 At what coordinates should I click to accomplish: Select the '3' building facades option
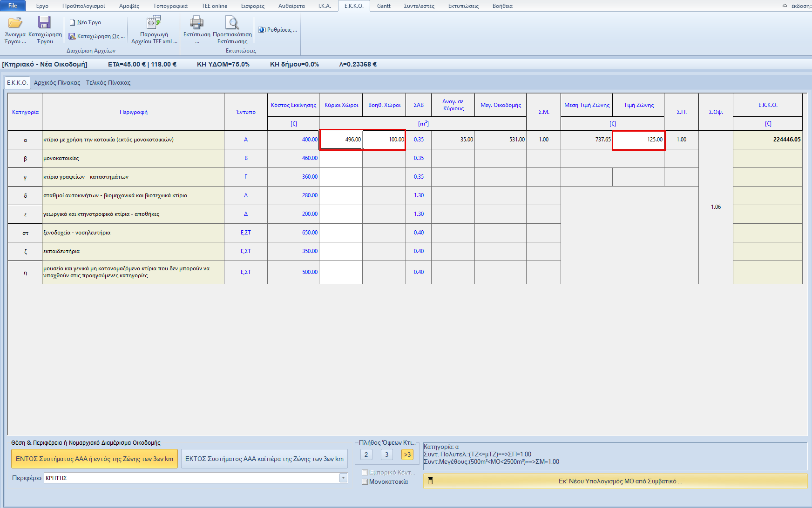pyautogui.click(x=386, y=455)
